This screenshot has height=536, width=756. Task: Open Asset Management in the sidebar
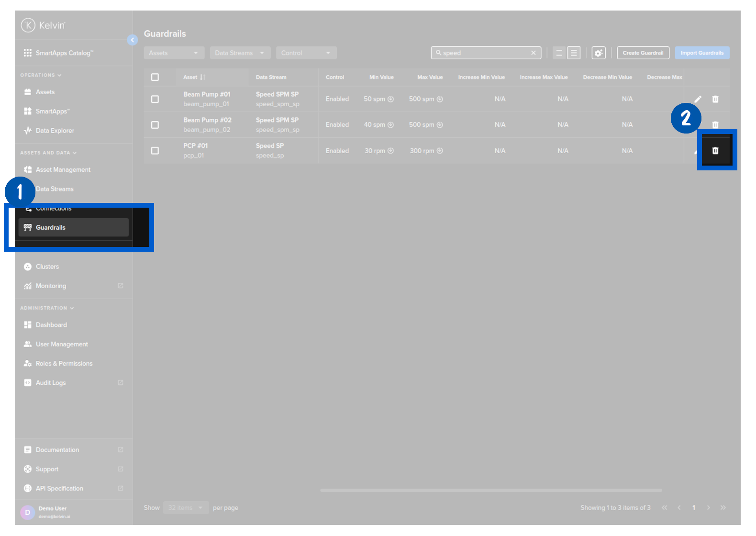coord(63,170)
